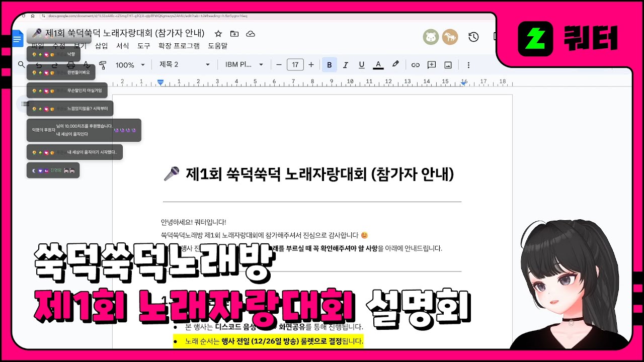644x362 pixels.
Task: Open the 도구 menu
Action: point(144,46)
